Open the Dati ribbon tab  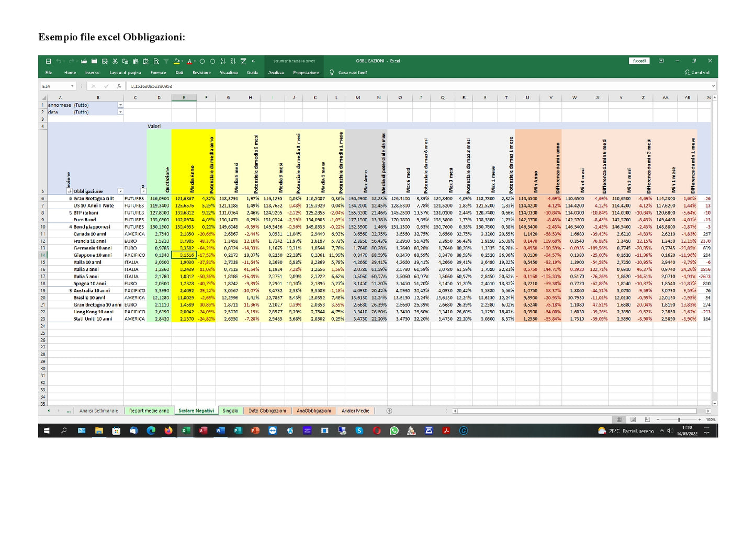[179, 73]
